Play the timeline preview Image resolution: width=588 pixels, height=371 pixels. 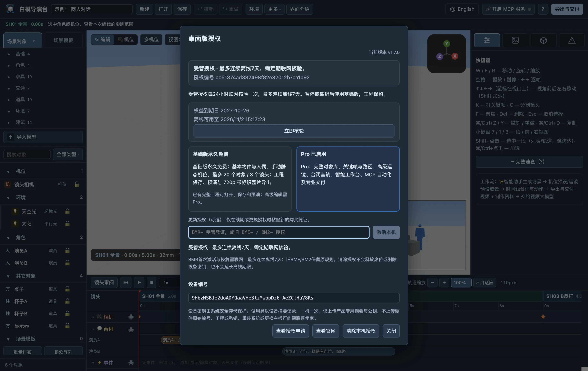tap(139, 283)
